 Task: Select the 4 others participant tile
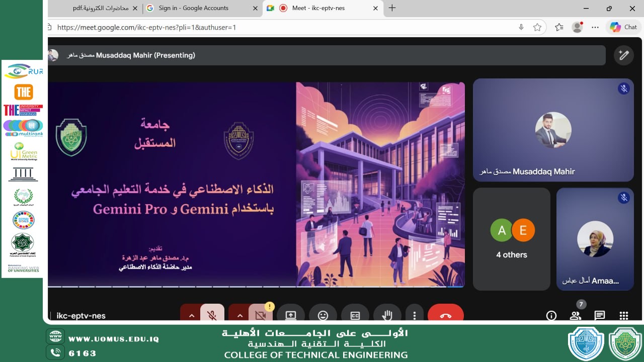tap(511, 239)
